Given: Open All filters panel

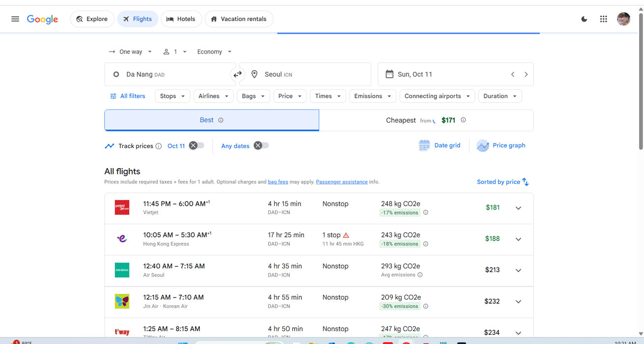Looking at the screenshot, I should tap(128, 96).
